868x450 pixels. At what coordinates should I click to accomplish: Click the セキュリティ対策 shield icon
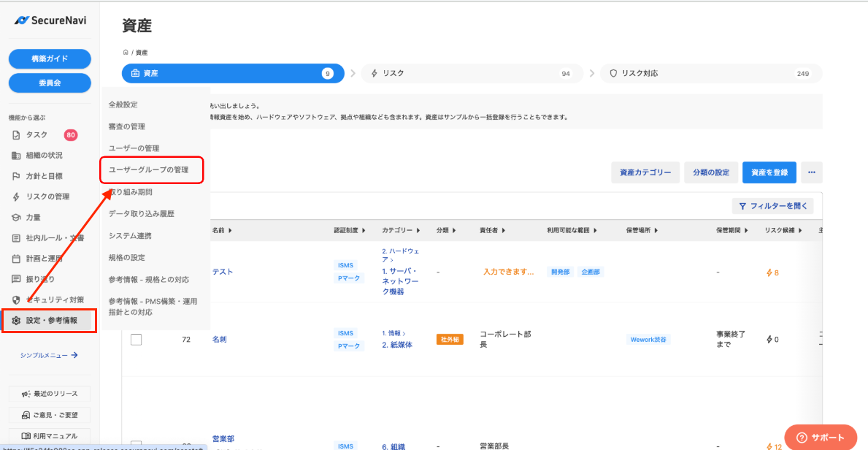pyautogui.click(x=16, y=300)
